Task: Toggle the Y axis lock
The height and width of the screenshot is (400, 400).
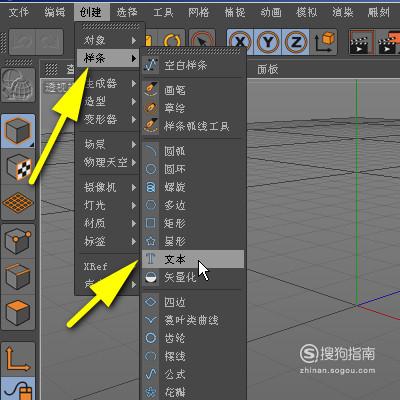Action: click(x=268, y=42)
